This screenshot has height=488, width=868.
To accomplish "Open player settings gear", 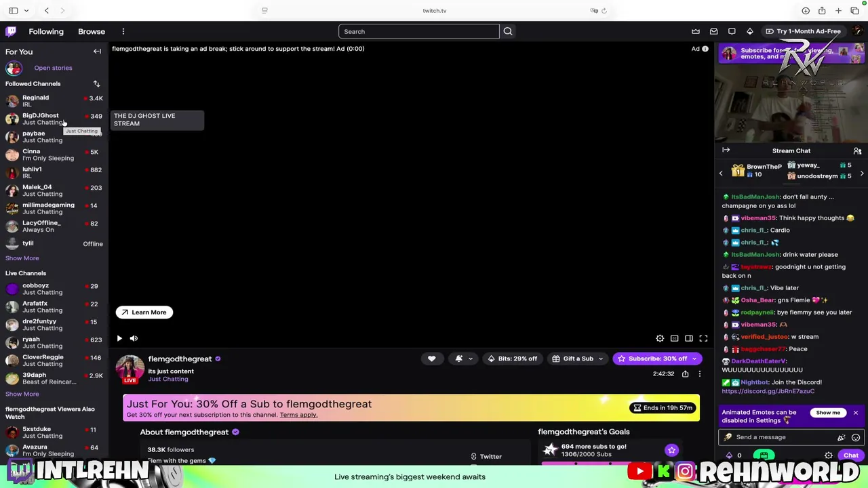I will click(660, 338).
